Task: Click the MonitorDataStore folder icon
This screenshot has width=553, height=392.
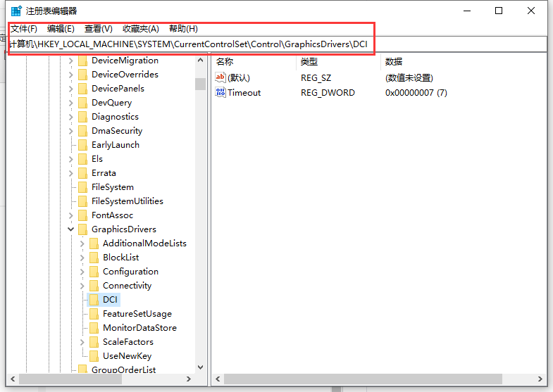Action: pyautogui.click(x=94, y=328)
